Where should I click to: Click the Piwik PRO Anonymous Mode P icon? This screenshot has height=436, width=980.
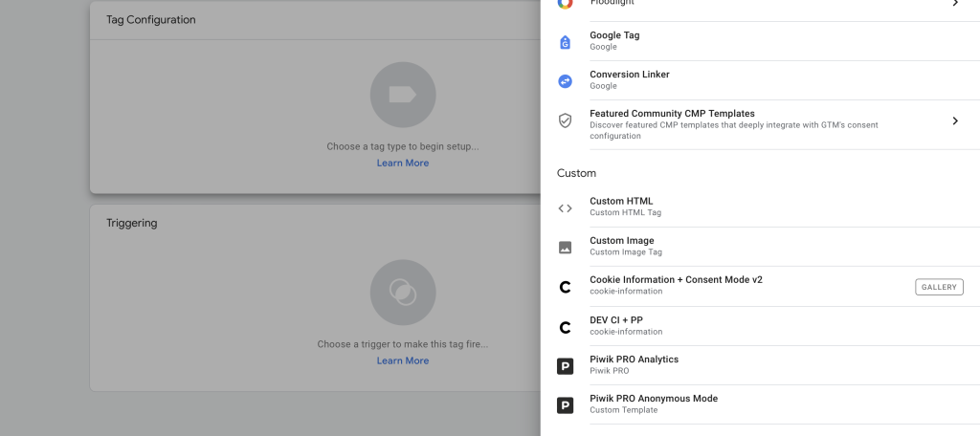[565, 405]
